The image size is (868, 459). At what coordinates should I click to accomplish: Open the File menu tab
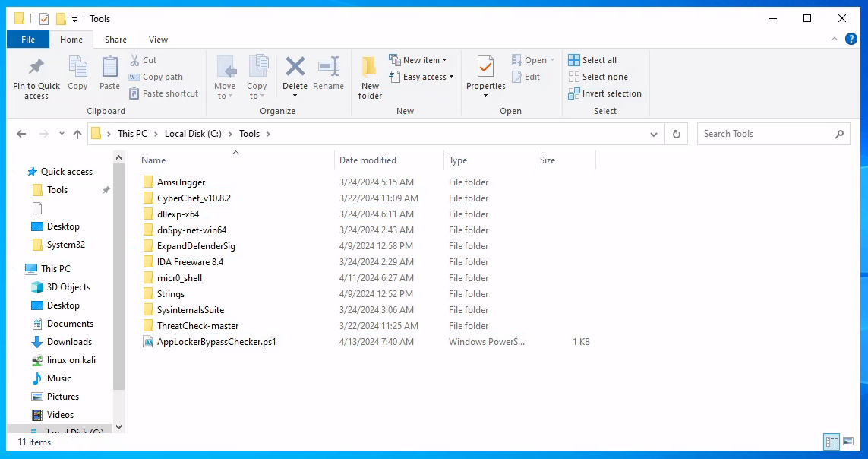pos(27,40)
